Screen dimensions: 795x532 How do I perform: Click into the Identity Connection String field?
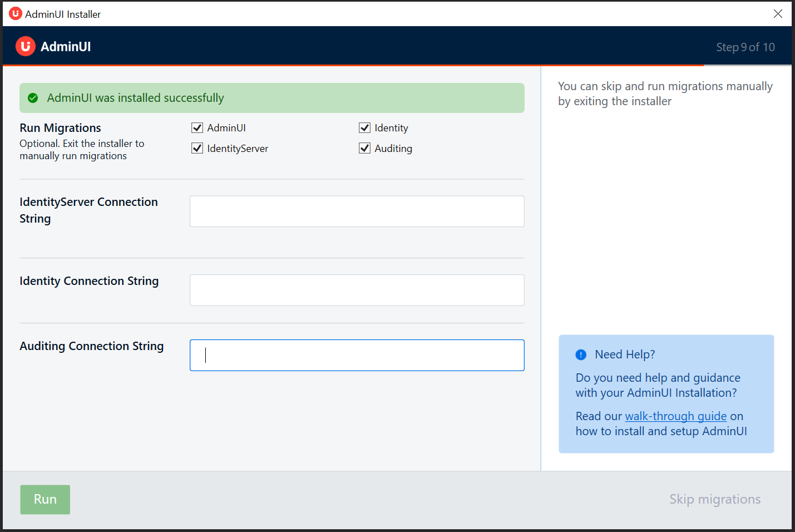[357, 290]
